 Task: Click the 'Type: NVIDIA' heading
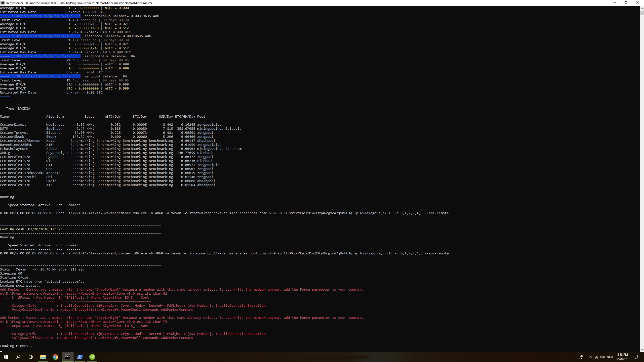click(x=18, y=108)
